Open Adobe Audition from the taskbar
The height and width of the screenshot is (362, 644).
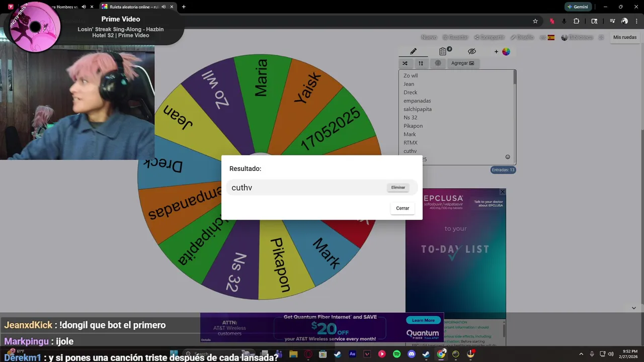point(352,354)
